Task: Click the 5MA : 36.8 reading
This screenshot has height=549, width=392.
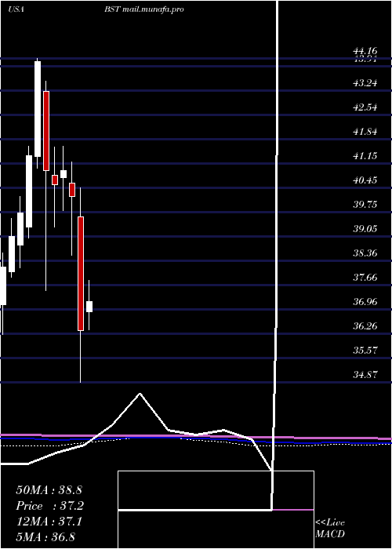Action: 45,537
